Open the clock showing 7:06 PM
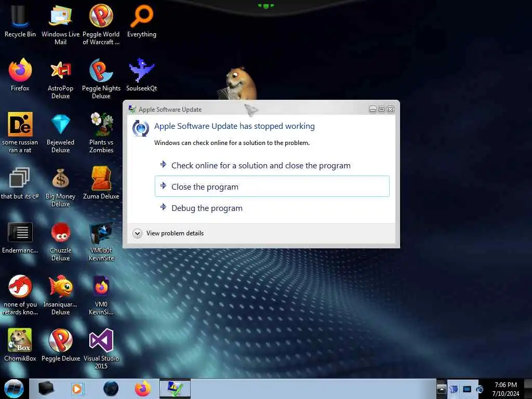Screen dimensions: 532x399 (x=506, y=389)
